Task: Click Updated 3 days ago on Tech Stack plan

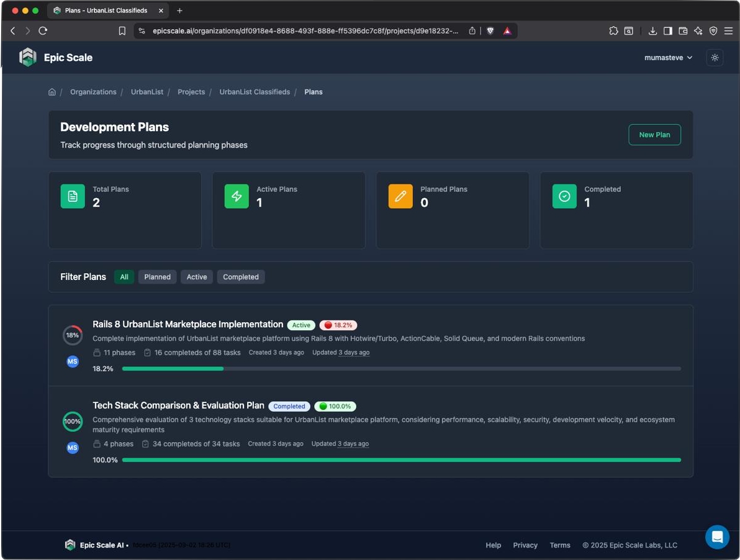Action: click(340, 443)
